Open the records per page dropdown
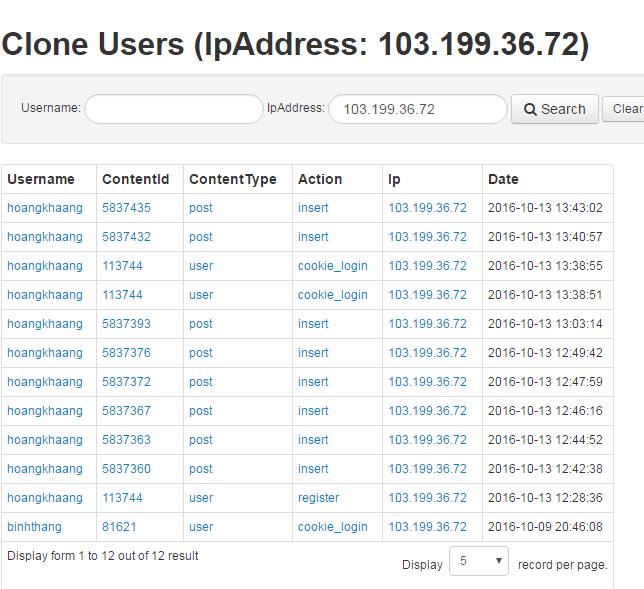Image resolution: width=644 pixels, height=589 pixels. pyautogui.click(x=478, y=562)
